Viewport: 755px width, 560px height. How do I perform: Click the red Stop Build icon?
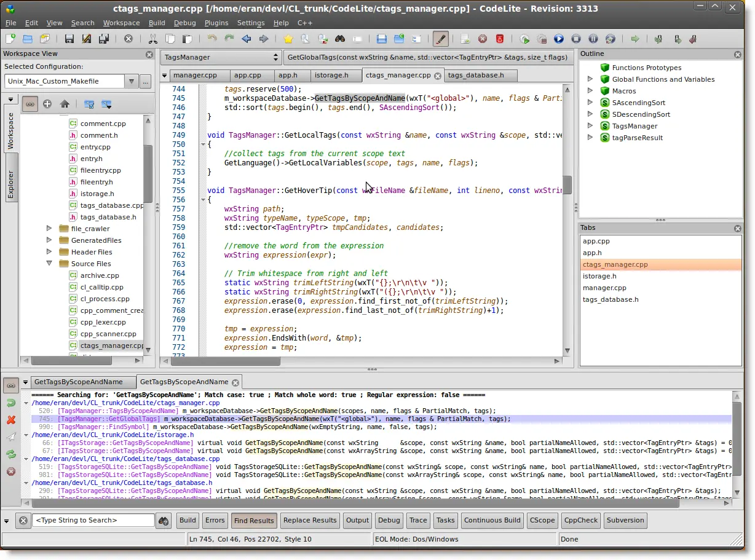[x=483, y=39]
